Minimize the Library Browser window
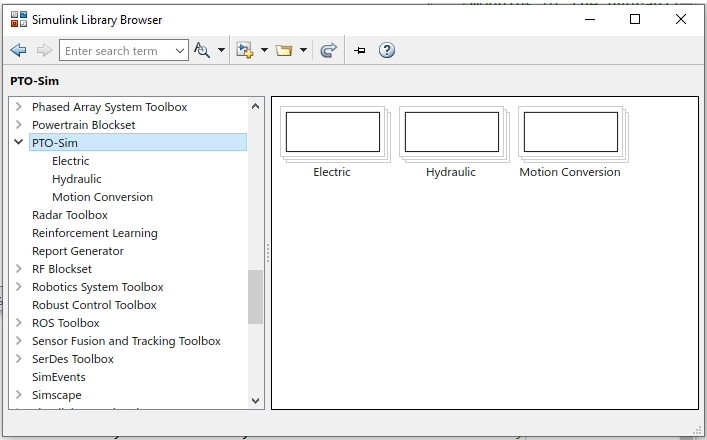The height and width of the screenshot is (440, 707). [x=590, y=19]
